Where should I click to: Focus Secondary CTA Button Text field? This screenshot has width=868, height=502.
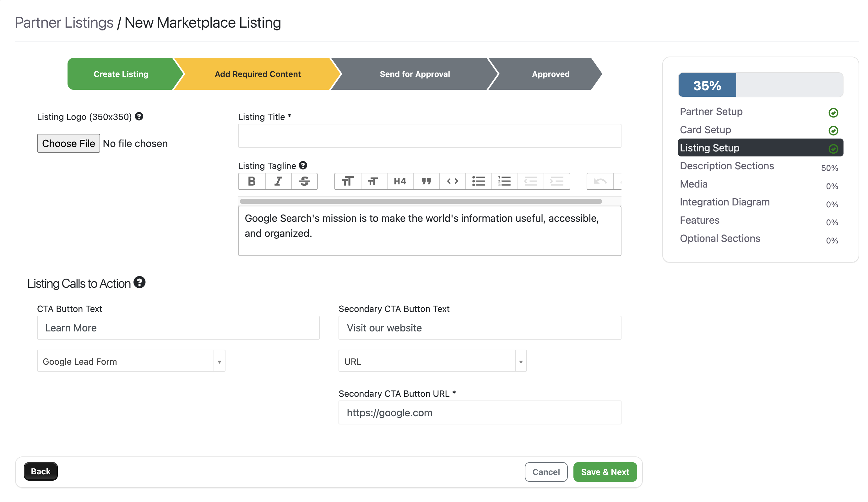(480, 328)
